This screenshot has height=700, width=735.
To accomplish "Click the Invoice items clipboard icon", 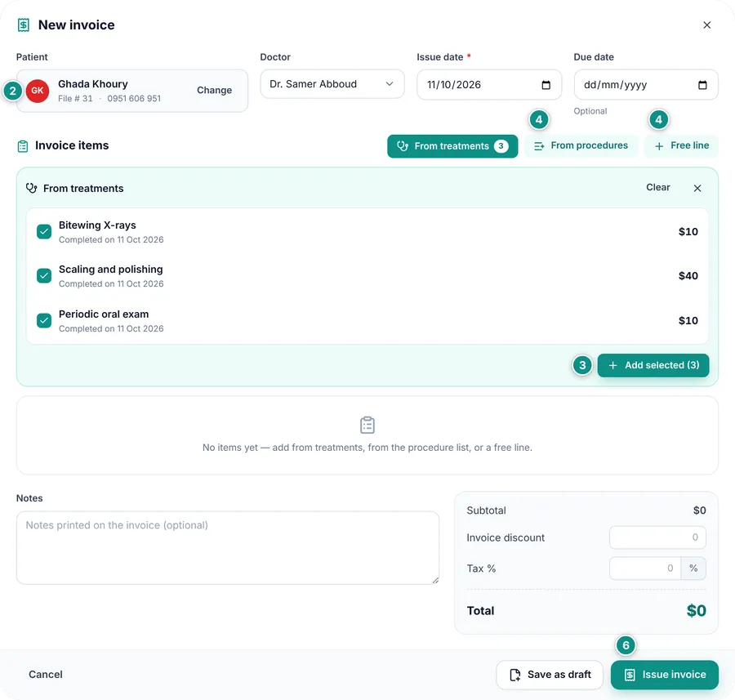I will point(23,146).
